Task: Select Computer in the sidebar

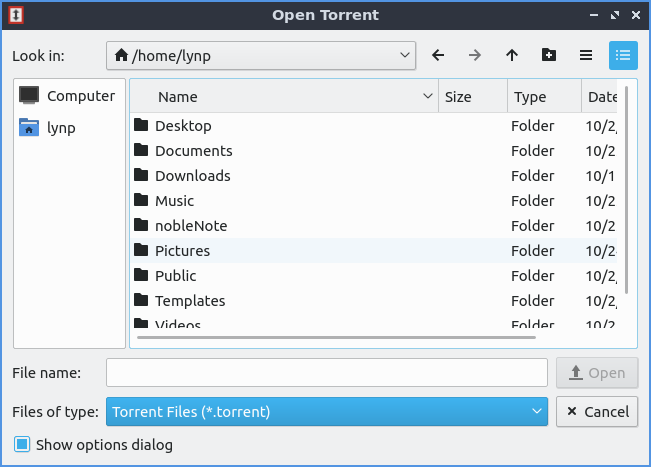Action: pyautogui.click(x=69, y=96)
